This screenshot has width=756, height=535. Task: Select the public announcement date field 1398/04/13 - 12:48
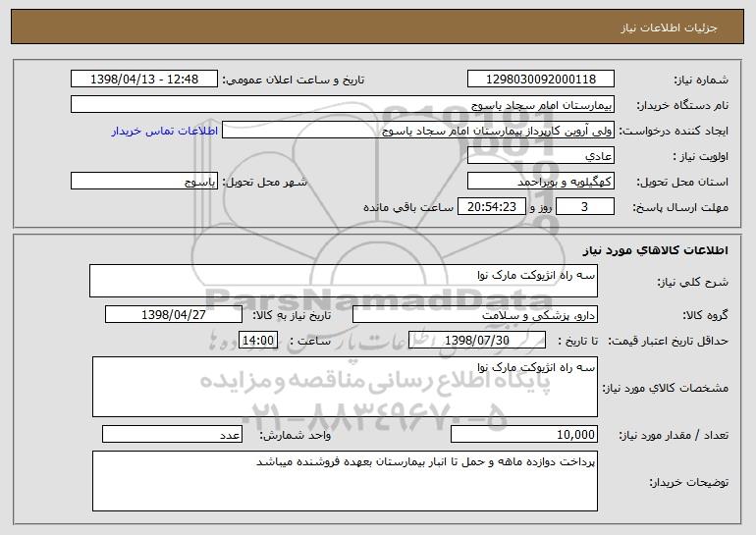point(144,80)
